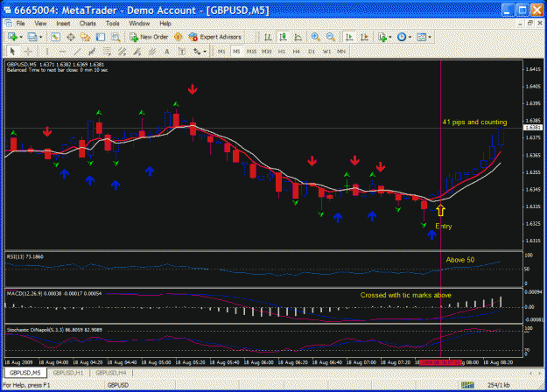
Task: Click the 'Above 50' RSI label
Action: 460,260
